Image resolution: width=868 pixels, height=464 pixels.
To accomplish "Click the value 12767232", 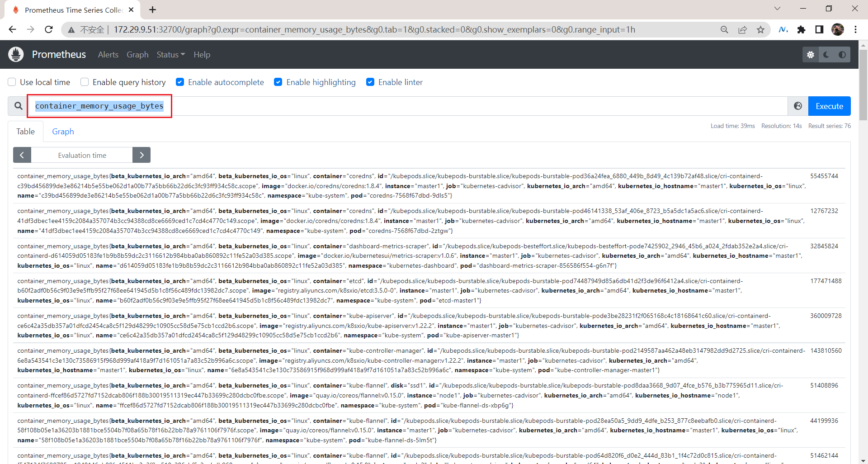I will pyautogui.click(x=824, y=211).
